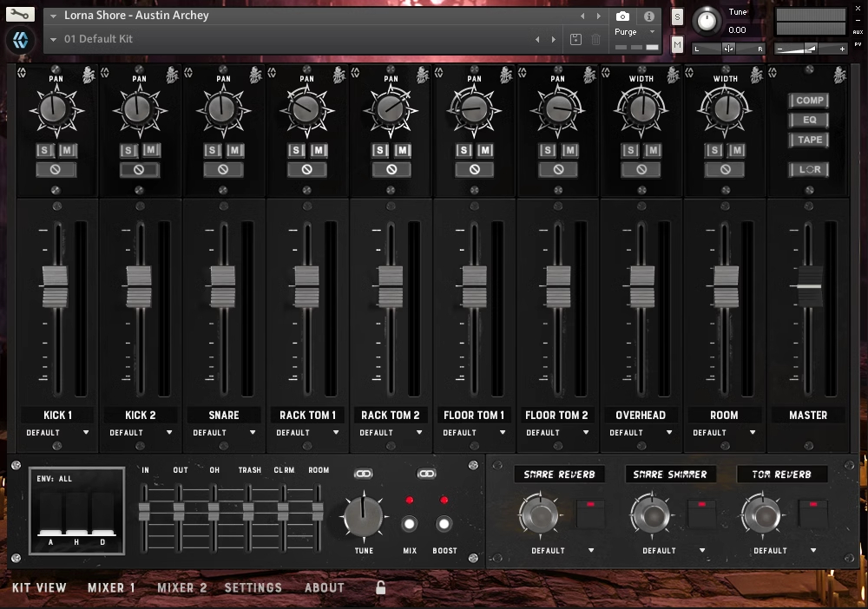Enable the master TAPE button

click(809, 140)
